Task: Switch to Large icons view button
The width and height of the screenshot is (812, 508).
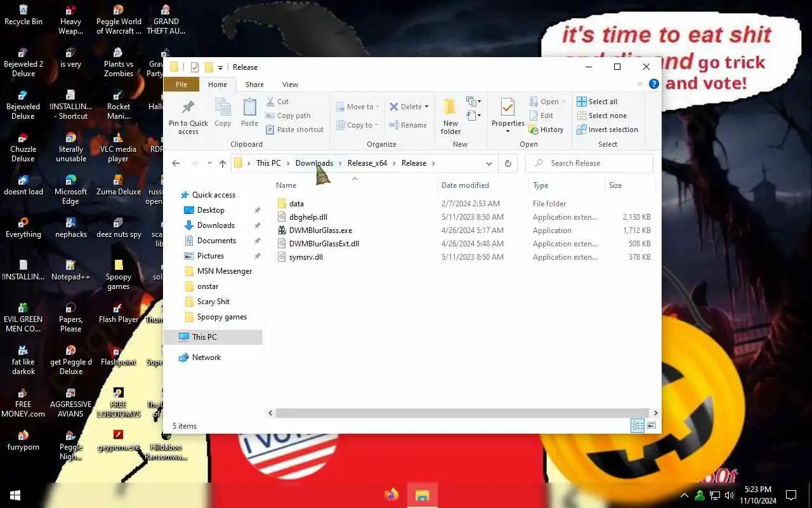Action: tap(652, 426)
